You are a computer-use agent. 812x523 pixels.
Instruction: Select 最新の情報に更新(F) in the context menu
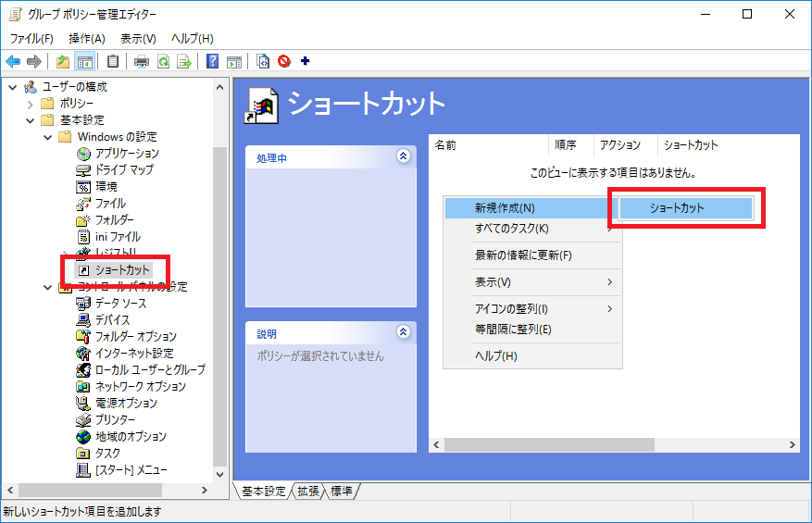click(x=523, y=255)
